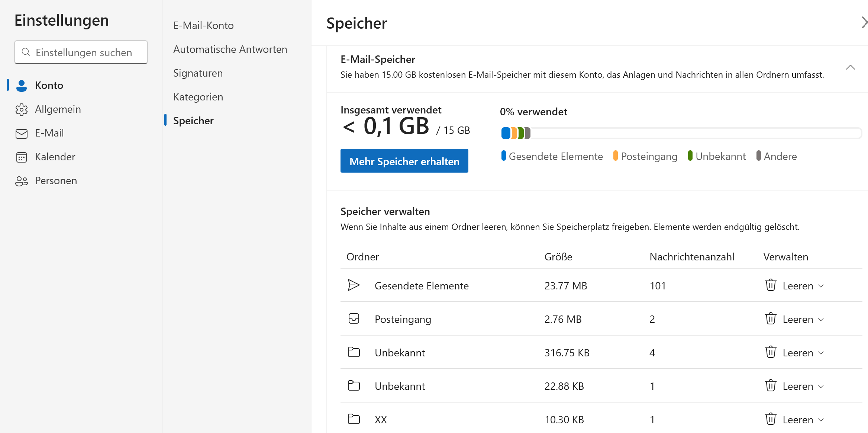Open the Signaturen settings page
868x433 pixels.
pyautogui.click(x=198, y=73)
